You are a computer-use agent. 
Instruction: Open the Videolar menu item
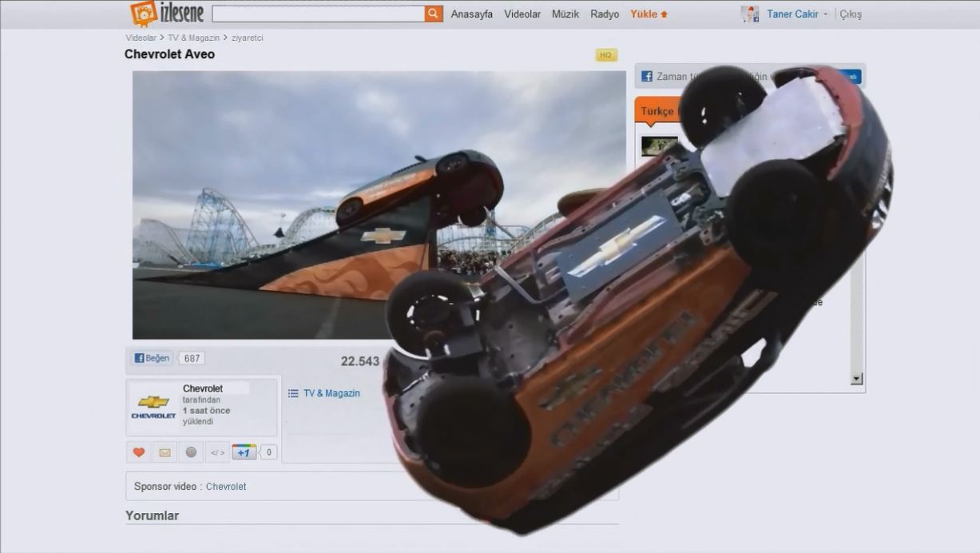coord(522,14)
